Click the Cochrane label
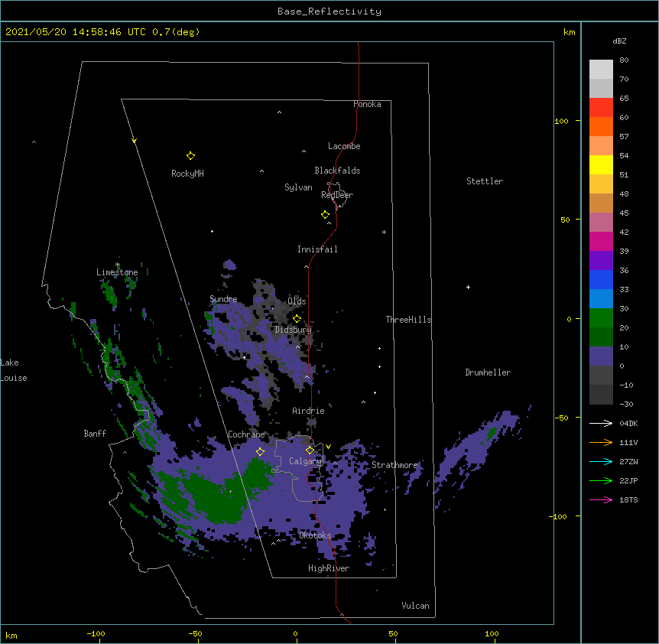The image size is (659, 644). click(246, 434)
